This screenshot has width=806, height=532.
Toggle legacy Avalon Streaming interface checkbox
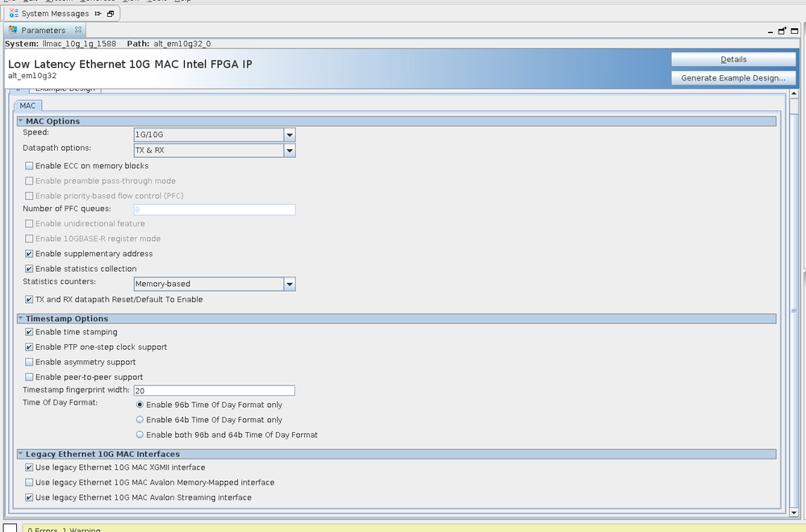tap(29, 497)
